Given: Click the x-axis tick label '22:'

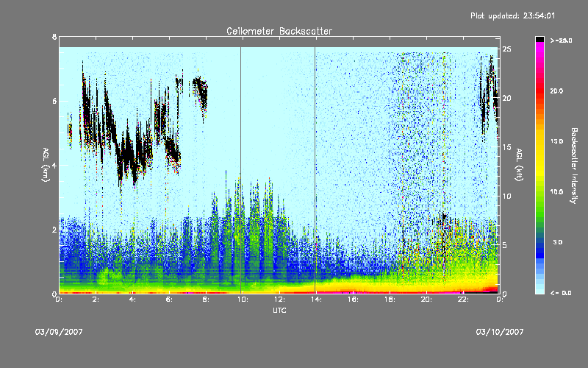Looking at the screenshot, I should [x=463, y=300].
